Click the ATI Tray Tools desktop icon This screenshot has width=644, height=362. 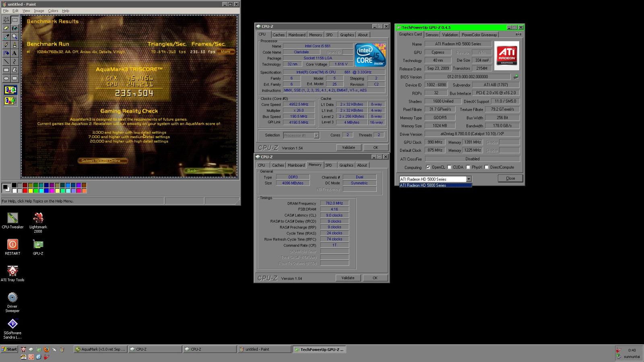click(x=12, y=273)
